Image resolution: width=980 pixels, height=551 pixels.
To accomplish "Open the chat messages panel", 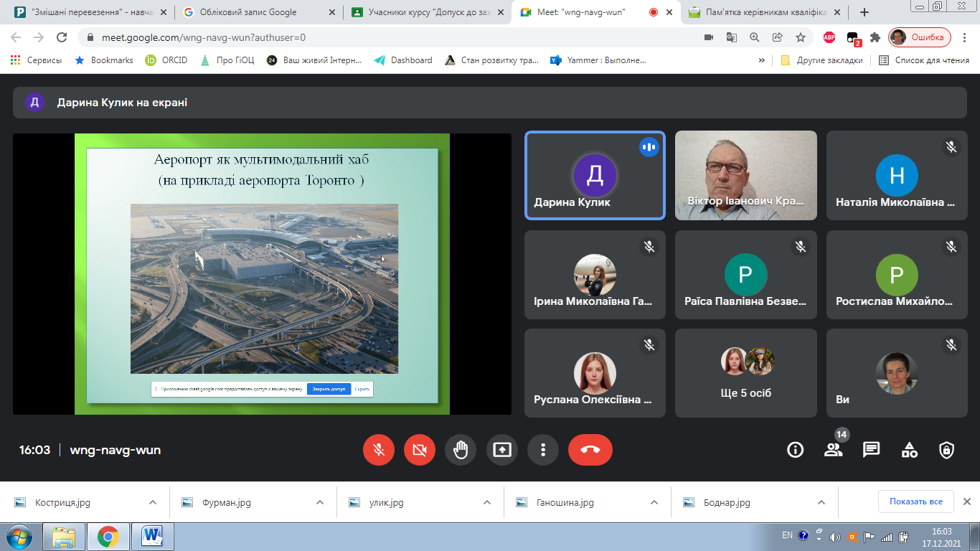I will [871, 450].
